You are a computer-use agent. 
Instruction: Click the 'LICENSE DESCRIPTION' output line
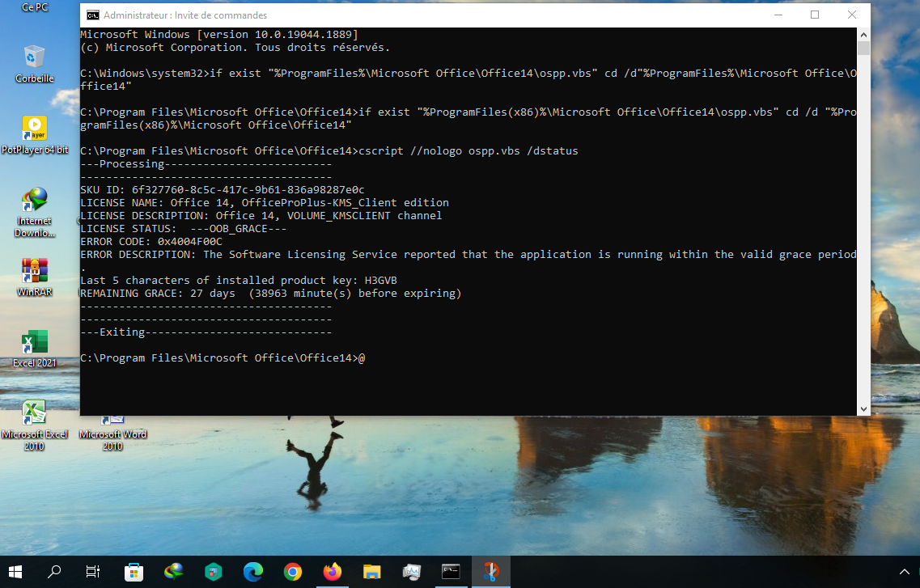click(x=261, y=216)
